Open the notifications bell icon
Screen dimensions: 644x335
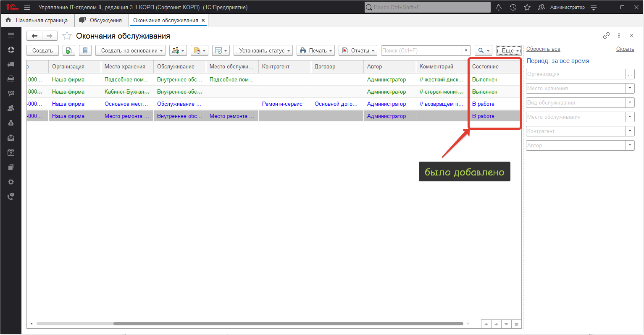(x=499, y=8)
